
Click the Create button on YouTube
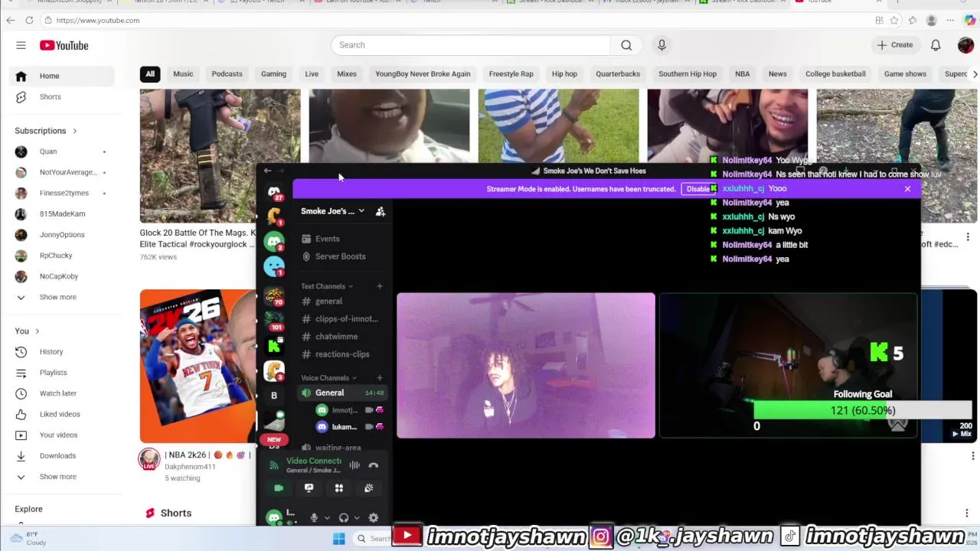coord(894,45)
